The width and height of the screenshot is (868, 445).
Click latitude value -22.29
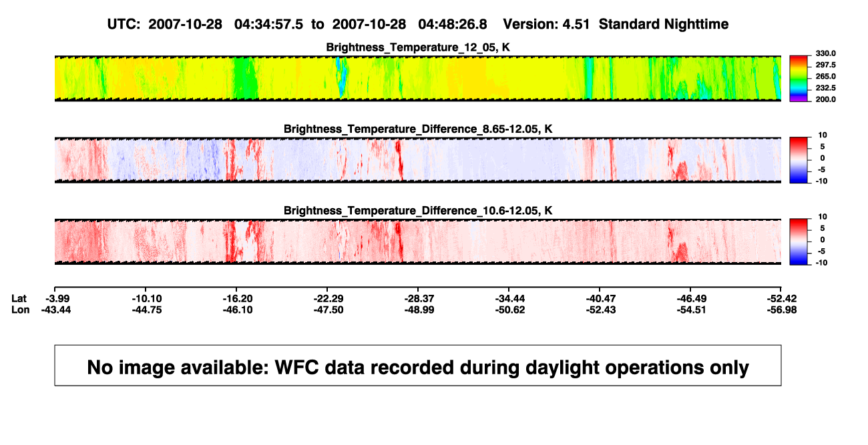329,298
